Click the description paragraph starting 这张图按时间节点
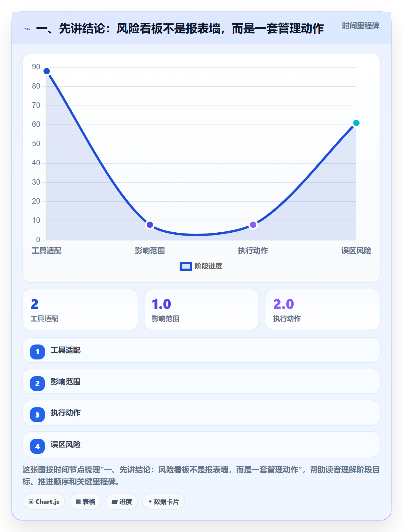 201,476
